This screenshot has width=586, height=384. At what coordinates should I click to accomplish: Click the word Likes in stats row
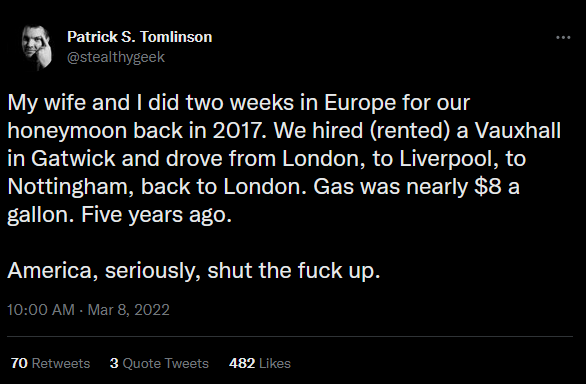point(275,363)
